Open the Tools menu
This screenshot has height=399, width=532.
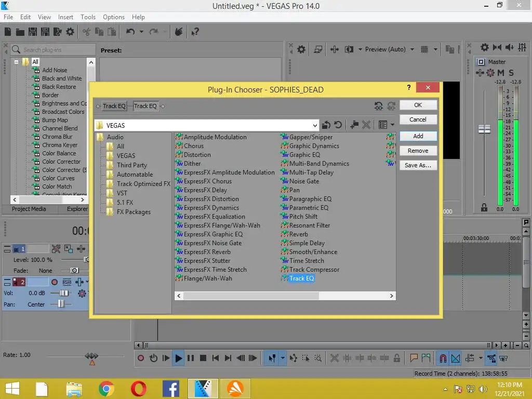[88, 17]
